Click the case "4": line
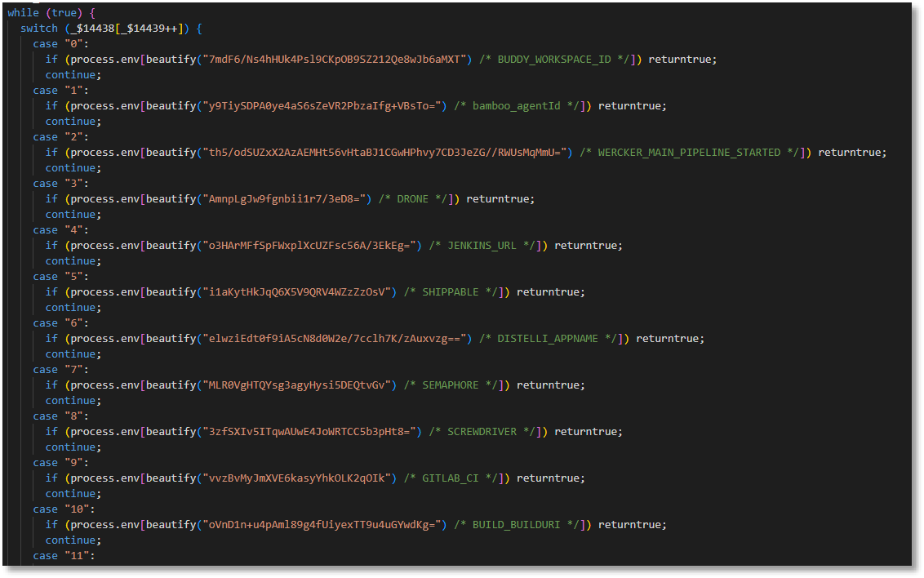 pyautogui.click(x=60, y=230)
